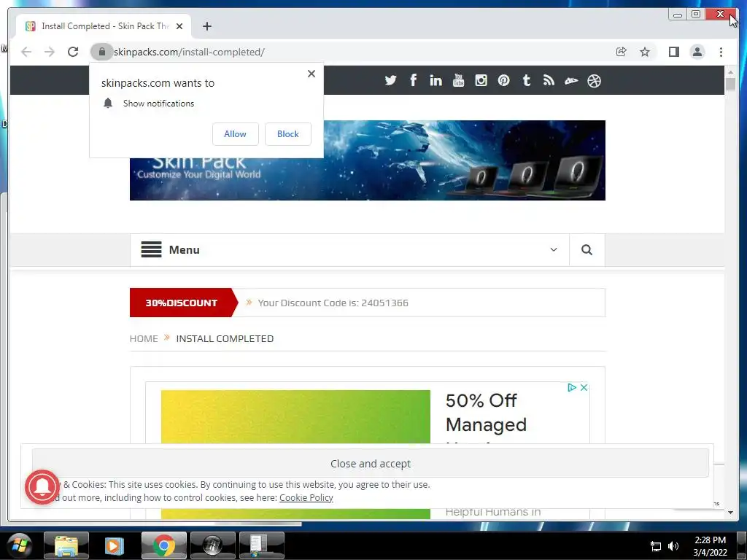Allow skinpacks.com notifications
Screen dimensions: 747x560
236,134
